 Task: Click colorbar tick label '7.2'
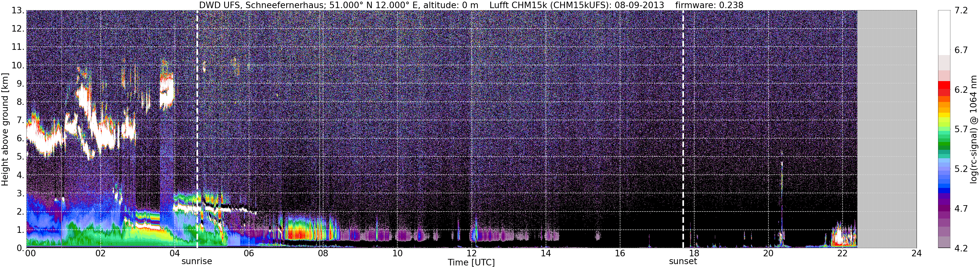[x=961, y=10]
